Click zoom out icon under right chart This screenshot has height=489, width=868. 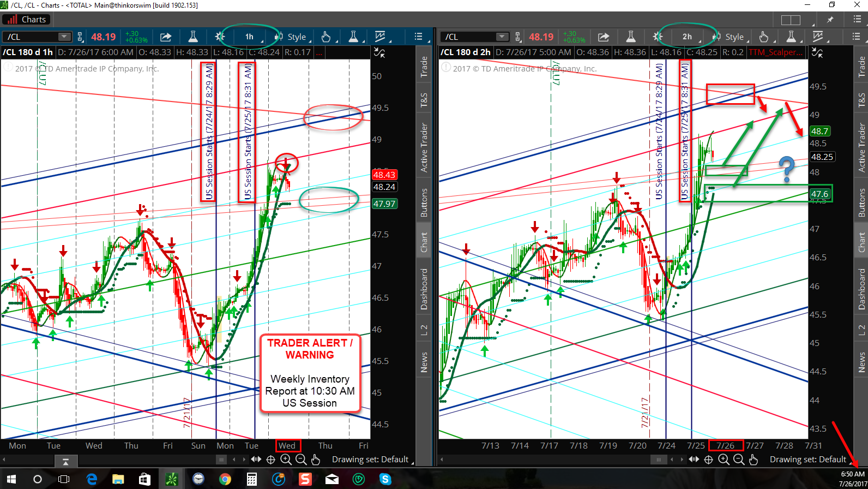(739, 460)
